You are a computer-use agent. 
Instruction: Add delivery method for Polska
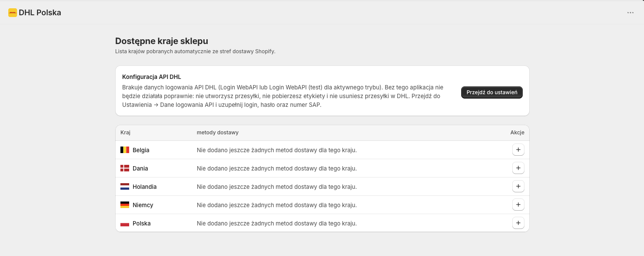(x=518, y=223)
